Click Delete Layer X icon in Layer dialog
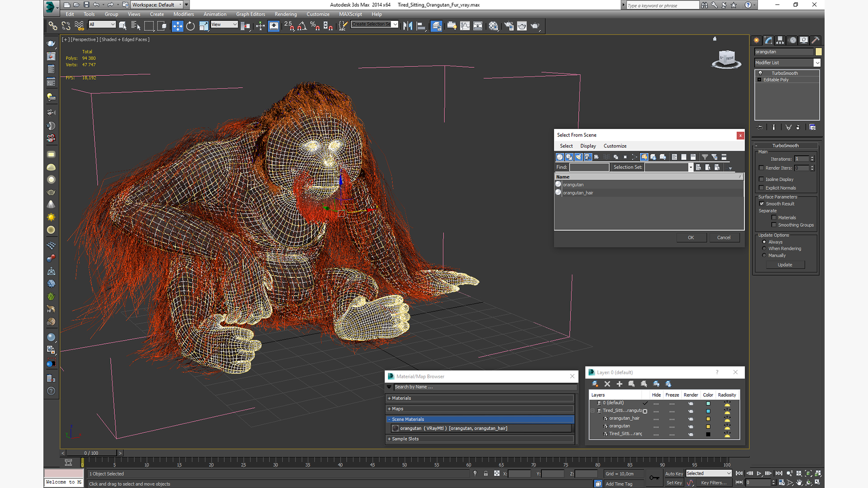This screenshot has width=868, height=488. tap(607, 384)
